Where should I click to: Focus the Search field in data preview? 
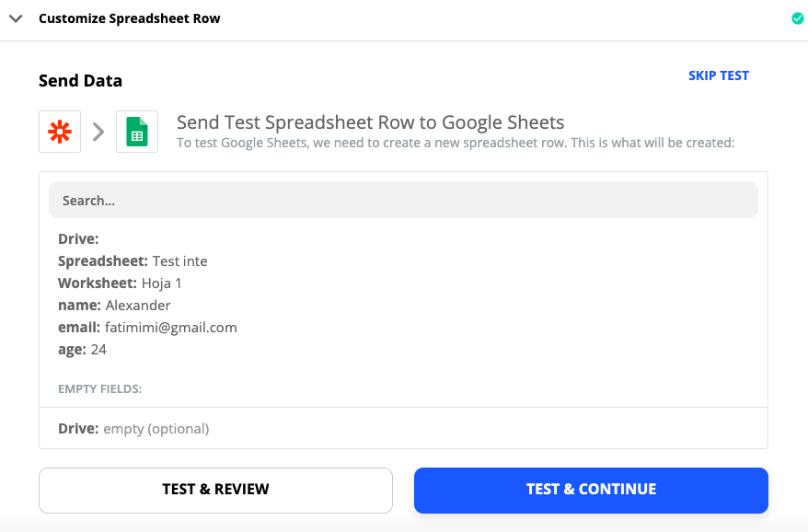pyautogui.click(x=403, y=200)
